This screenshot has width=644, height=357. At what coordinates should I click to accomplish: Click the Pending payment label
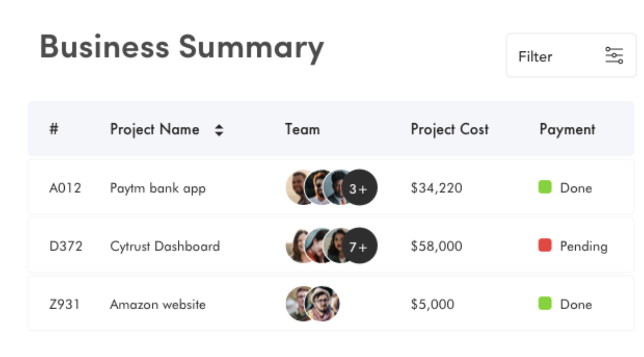pyautogui.click(x=583, y=246)
